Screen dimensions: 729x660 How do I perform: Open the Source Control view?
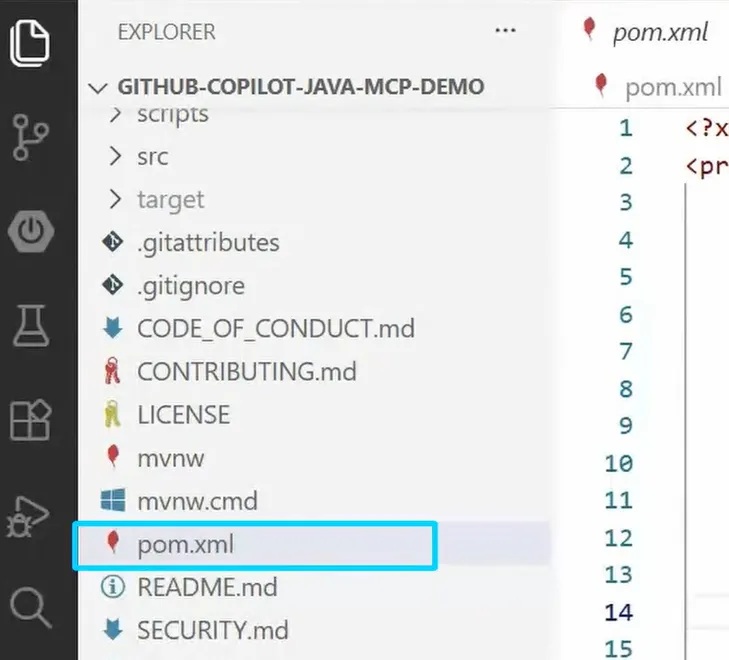(x=30, y=138)
